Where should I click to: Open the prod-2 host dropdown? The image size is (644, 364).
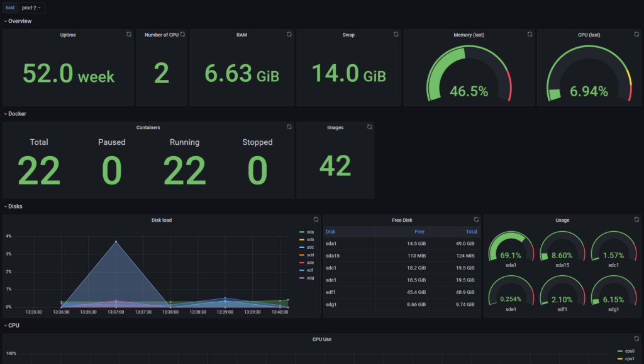(30, 7)
